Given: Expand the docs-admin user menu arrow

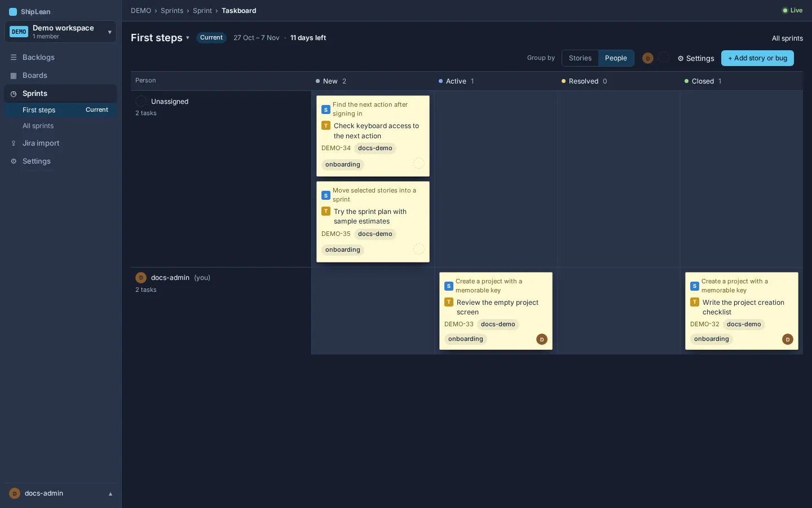Looking at the screenshot, I should point(111,494).
